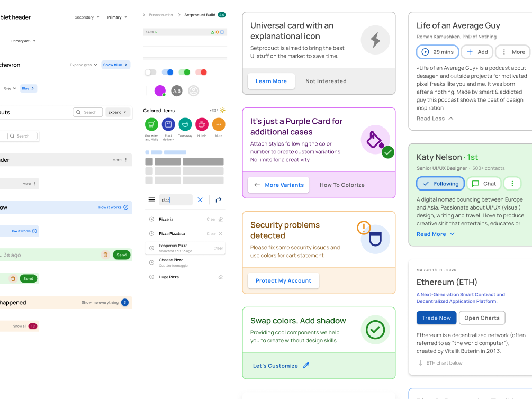Remove Pizza Pizzdata with its X icon

(221, 233)
